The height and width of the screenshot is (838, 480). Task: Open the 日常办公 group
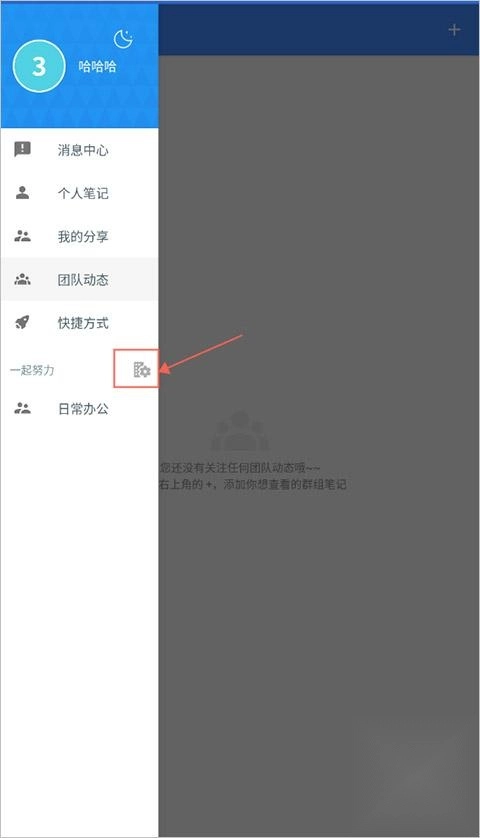click(x=79, y=409)
